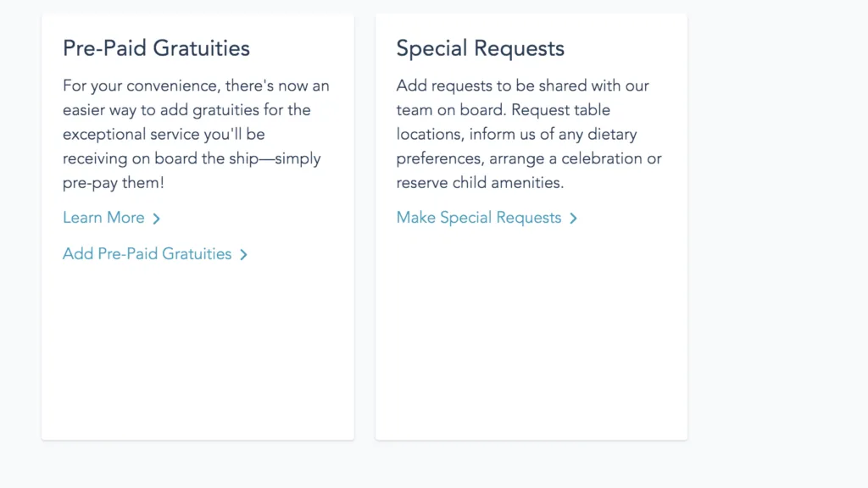Click 'easier way to add gratuities' line

[x=186, y=110]
